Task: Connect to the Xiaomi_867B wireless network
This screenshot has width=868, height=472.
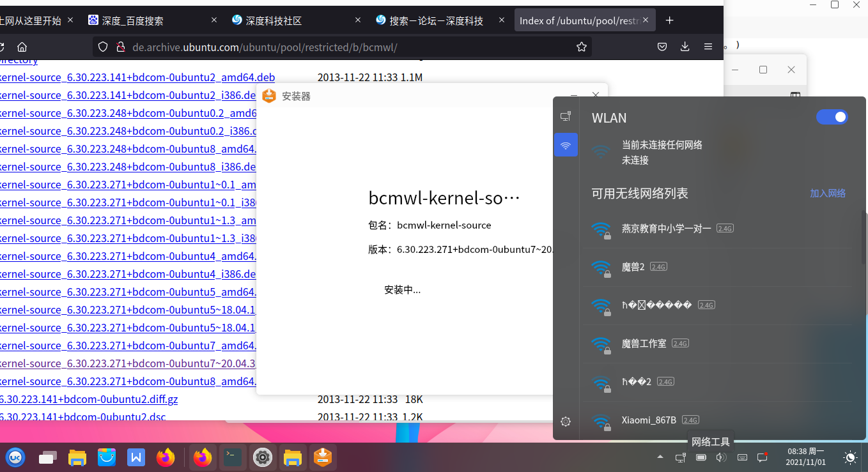Action: click(x=717, y=420)
